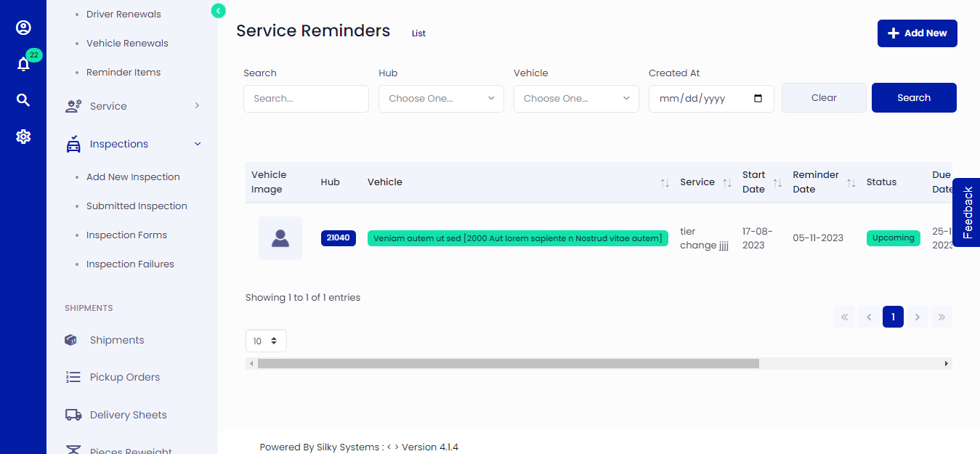This screenshot has width=980, height=454.
Task: Open the calendar picker in Created At field
Action: [758, 98]
